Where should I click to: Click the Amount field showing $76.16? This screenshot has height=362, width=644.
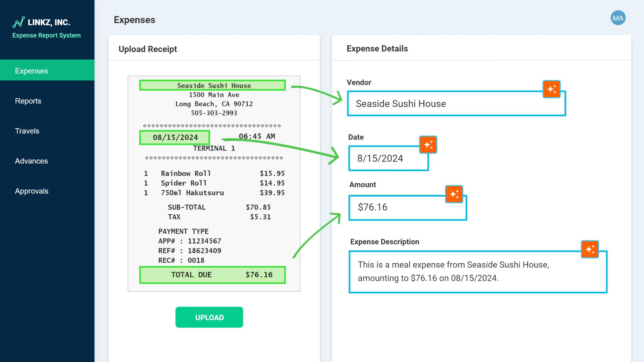tap(408, 207)
